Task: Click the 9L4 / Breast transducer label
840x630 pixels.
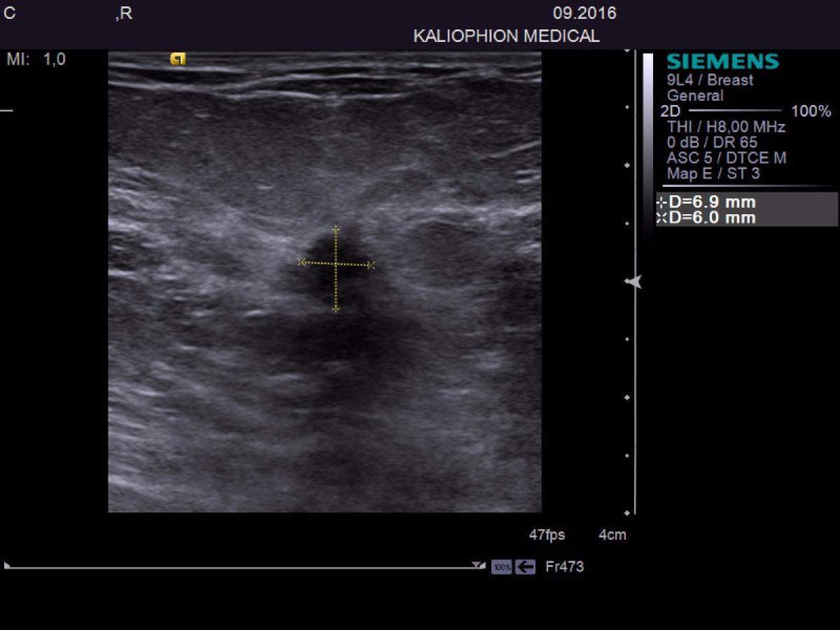Action: pyautogui.click(x=710, y=80)
